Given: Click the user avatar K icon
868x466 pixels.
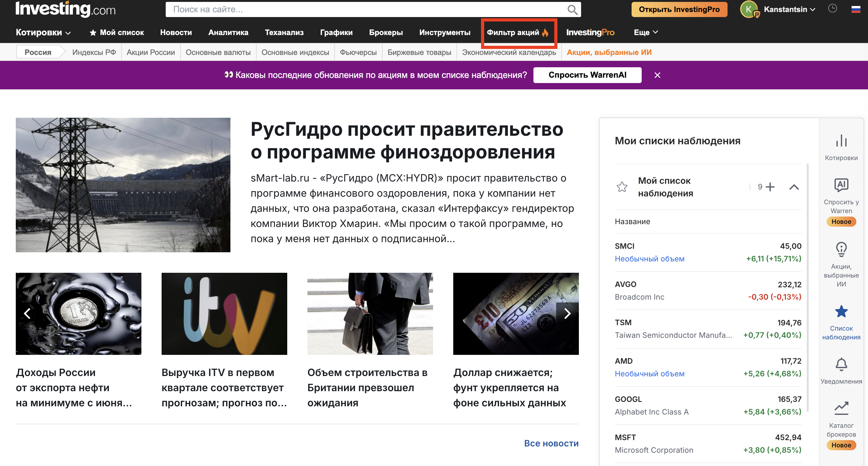Looking at the screenshot, I should pyautogui.click(x=749, y=9).
